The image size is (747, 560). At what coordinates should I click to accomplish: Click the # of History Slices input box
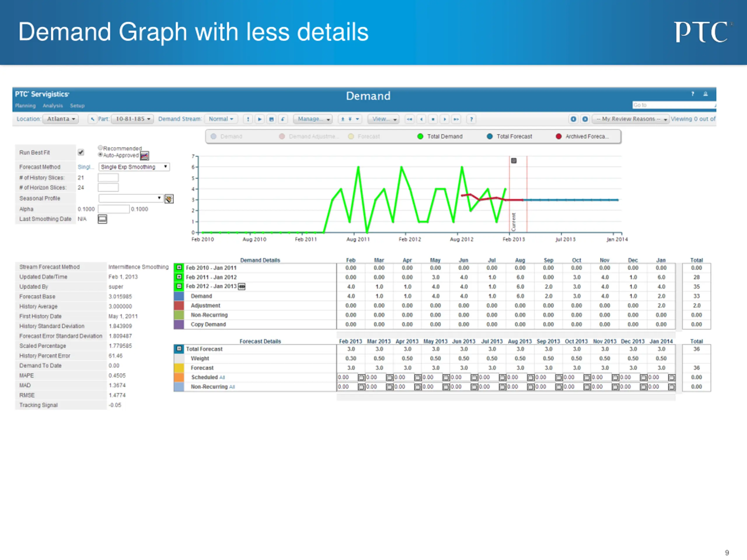[109, 178]
